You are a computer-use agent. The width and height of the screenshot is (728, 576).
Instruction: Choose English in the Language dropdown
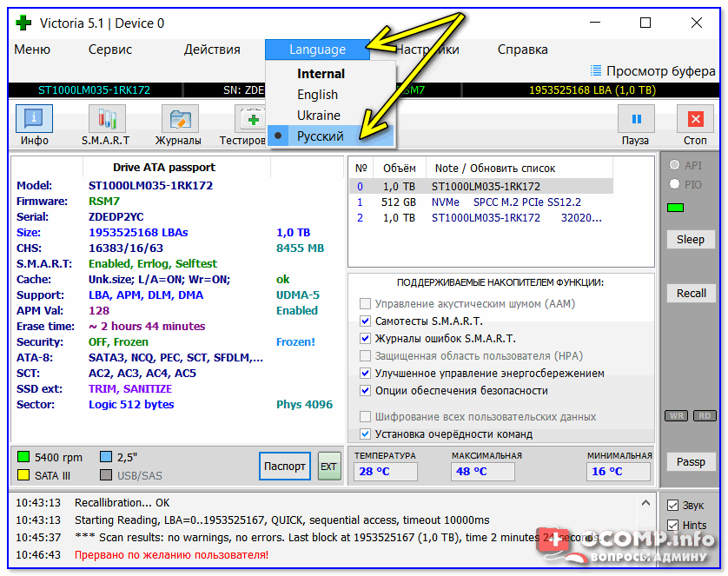tap(317, 95)
